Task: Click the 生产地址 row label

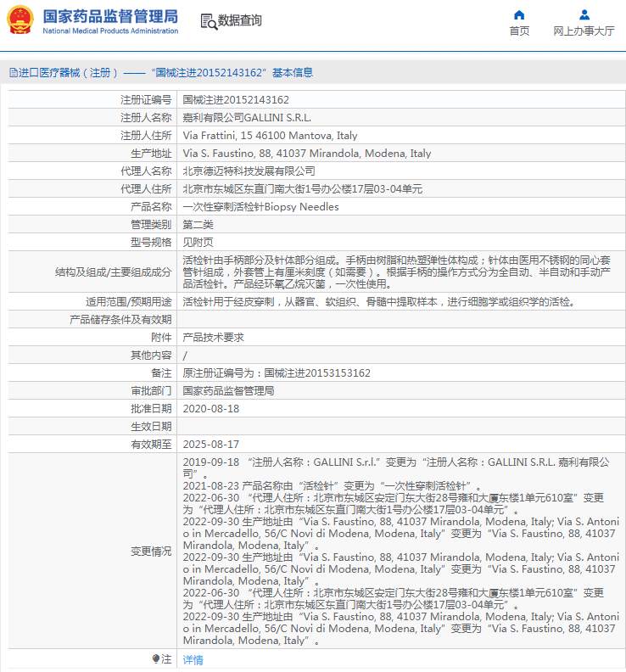Action: (x=151, y=154)
